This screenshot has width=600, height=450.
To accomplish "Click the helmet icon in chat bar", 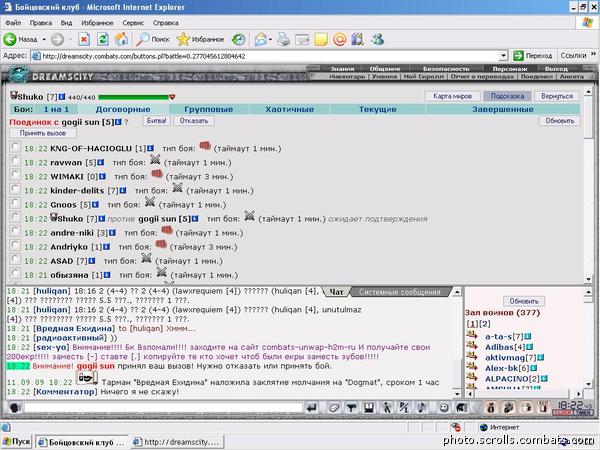I will point(461,408).
